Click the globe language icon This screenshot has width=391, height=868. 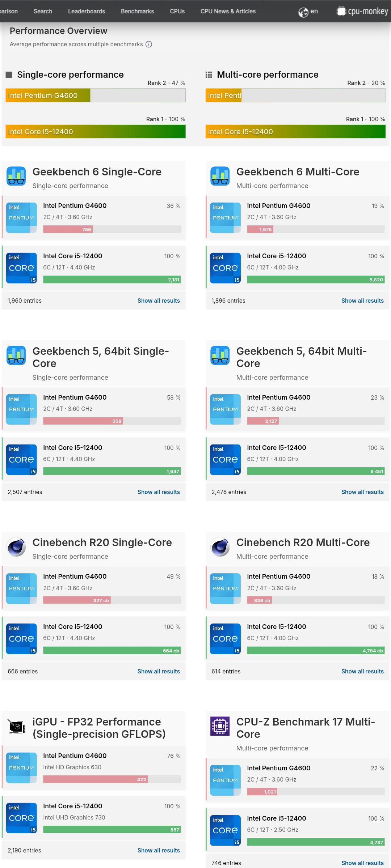click(303, 12)
